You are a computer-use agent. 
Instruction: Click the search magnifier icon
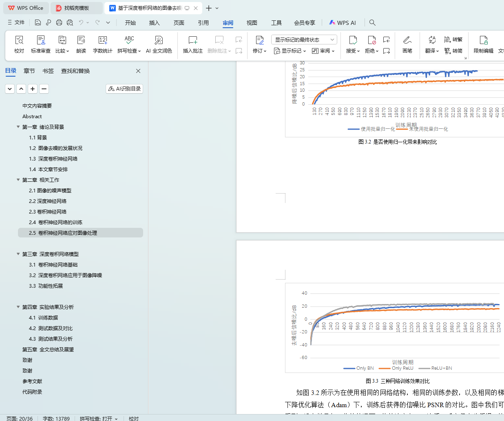click(372, 22)
